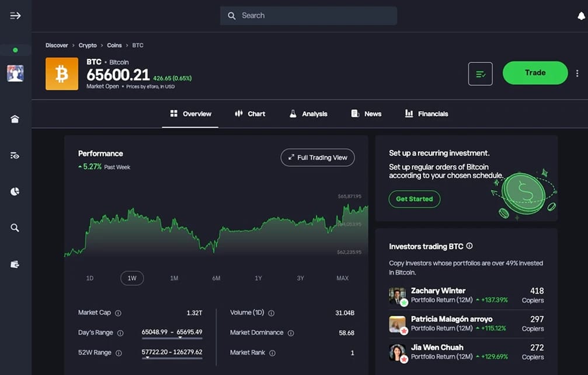Click the 52W Range info icon
Image resolution: width=588 pixels, height=375 pixels.
click(x=119, y=353)
